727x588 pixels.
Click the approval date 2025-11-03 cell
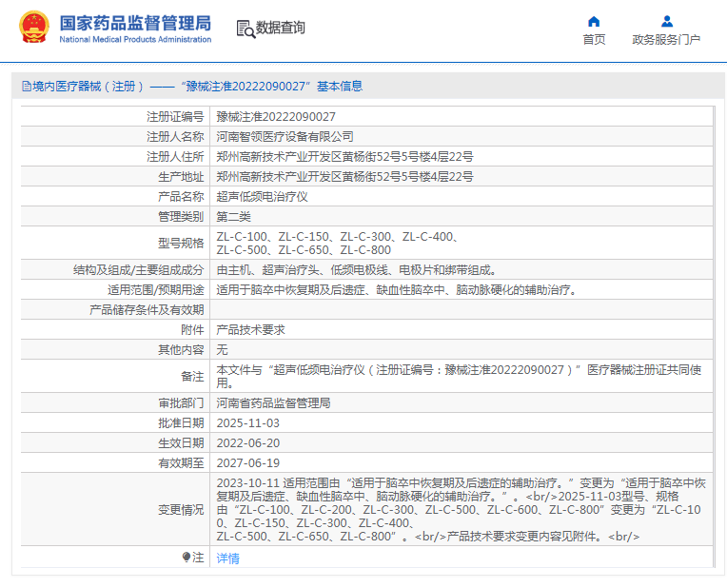(247, 423)
